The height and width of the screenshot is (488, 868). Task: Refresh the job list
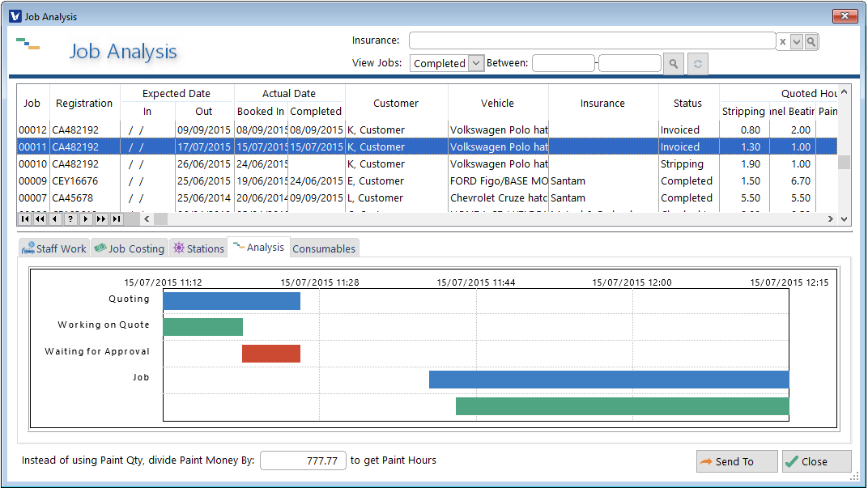(x=697, y=63)
